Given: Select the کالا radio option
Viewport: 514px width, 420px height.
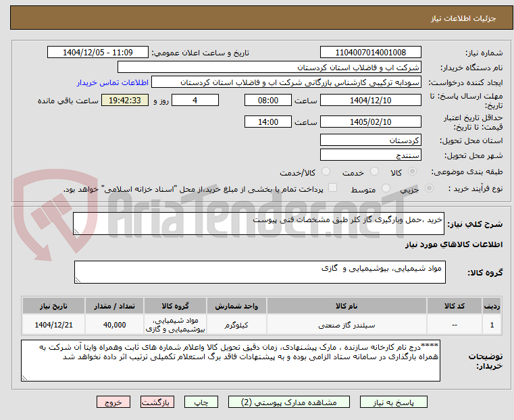Looking at the screenshot, I should tap(412, 172).
